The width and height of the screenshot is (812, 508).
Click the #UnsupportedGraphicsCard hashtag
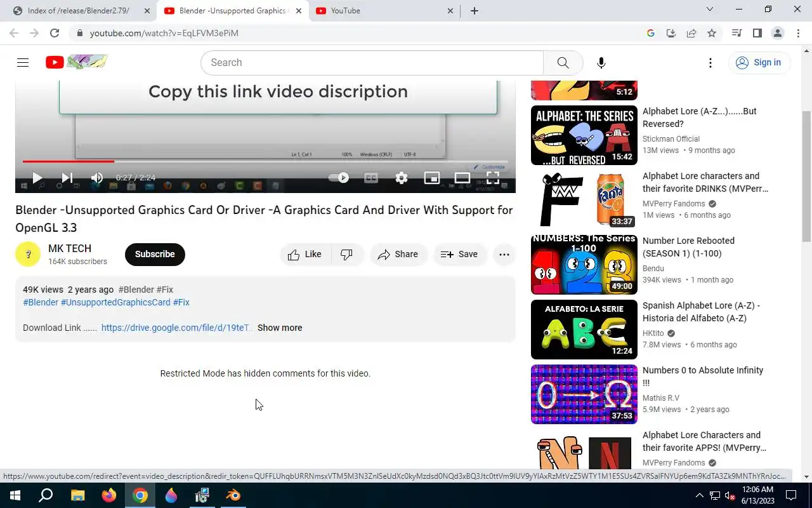(x=115, y=302)
